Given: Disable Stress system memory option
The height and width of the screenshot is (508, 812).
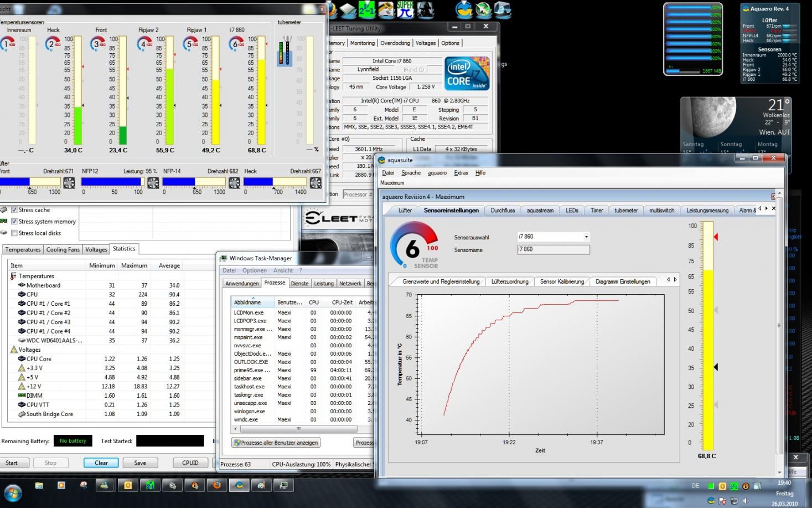Looking at the screenshot, I should pos(14,222).
